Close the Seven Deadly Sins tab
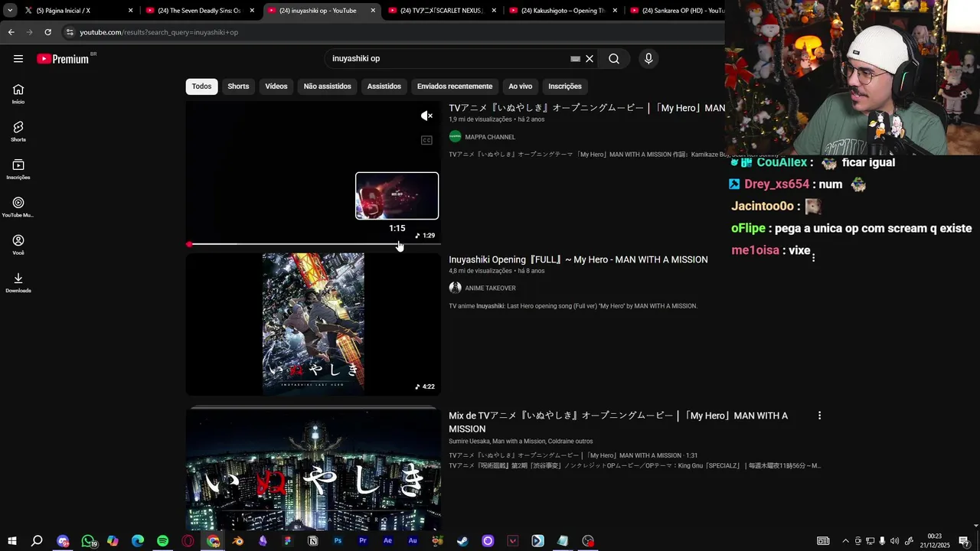The height and width of the screenshot is (551, 980). click(x=252, y=11)
